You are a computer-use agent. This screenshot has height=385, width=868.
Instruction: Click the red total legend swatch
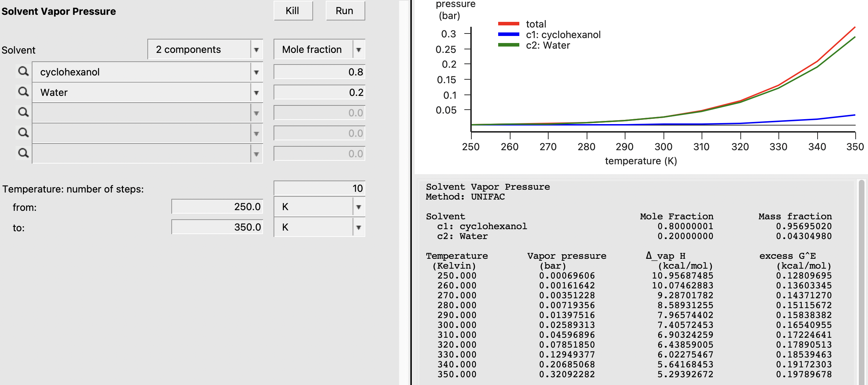[x=508, y=24]
